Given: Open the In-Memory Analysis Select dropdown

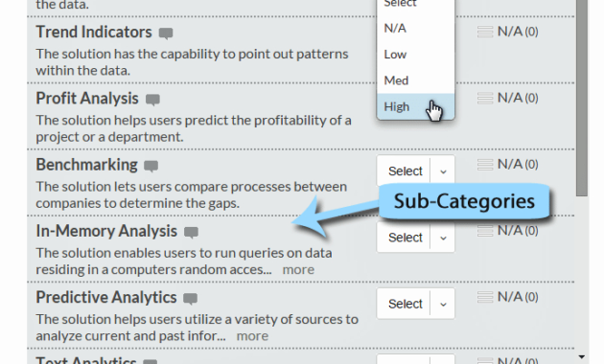Looking at the screenshot, I should tap(416, 237).
